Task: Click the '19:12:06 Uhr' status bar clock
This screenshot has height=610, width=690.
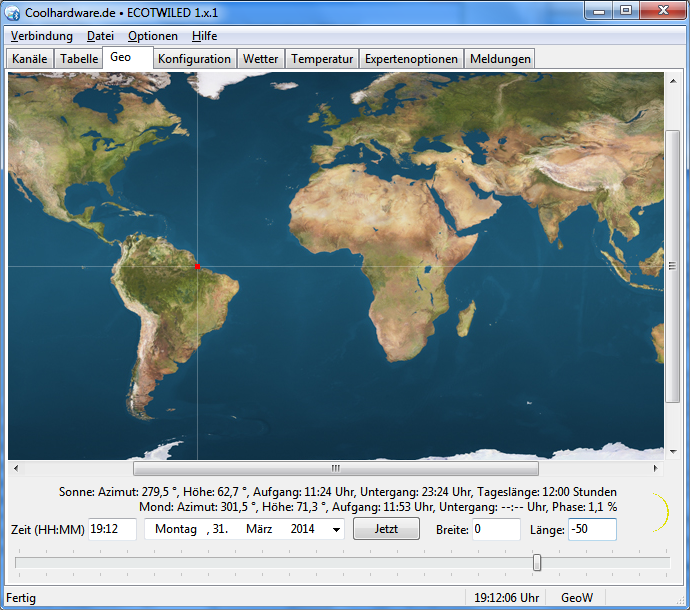Action: (506, 598)
